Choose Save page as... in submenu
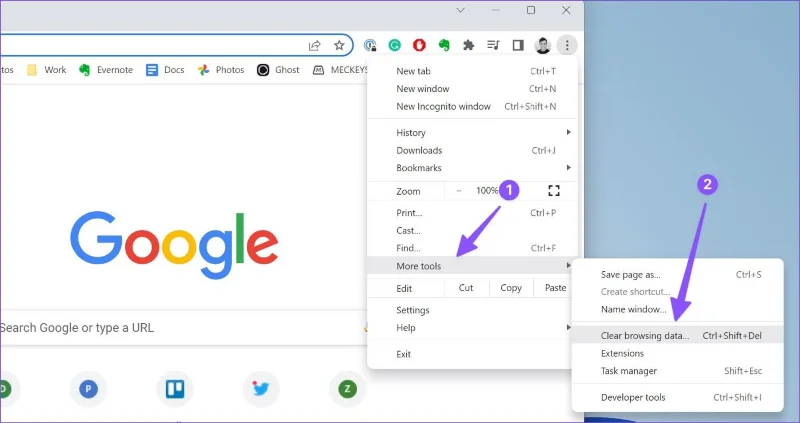The image size is (800, 423). pos(678,275)
